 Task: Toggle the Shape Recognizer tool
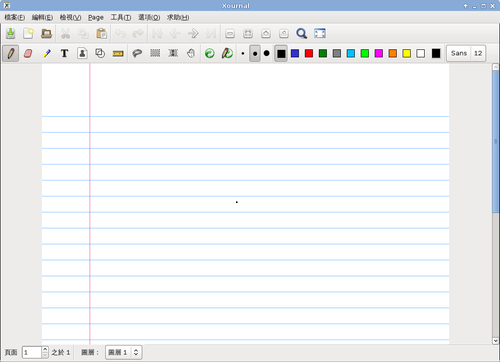(x=100, y=53)
